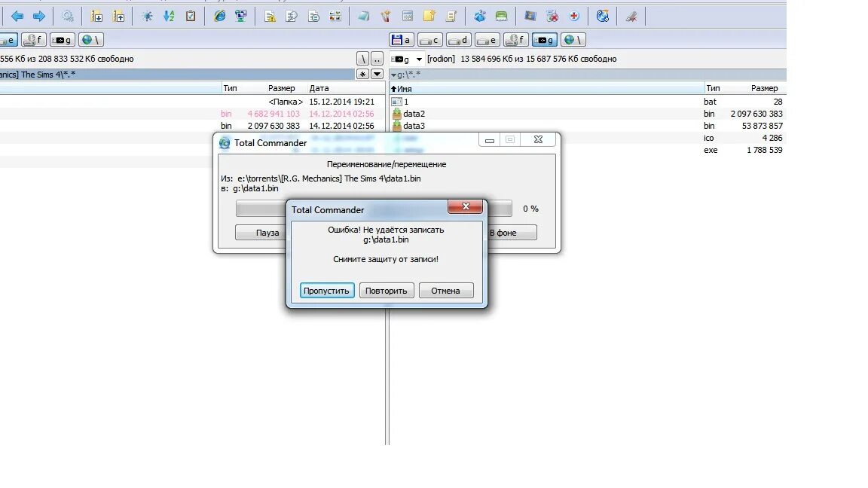This screenshot has width=868, height=488.
Task: Click the clipboard checklist toolbar icon
Action: 191,16
